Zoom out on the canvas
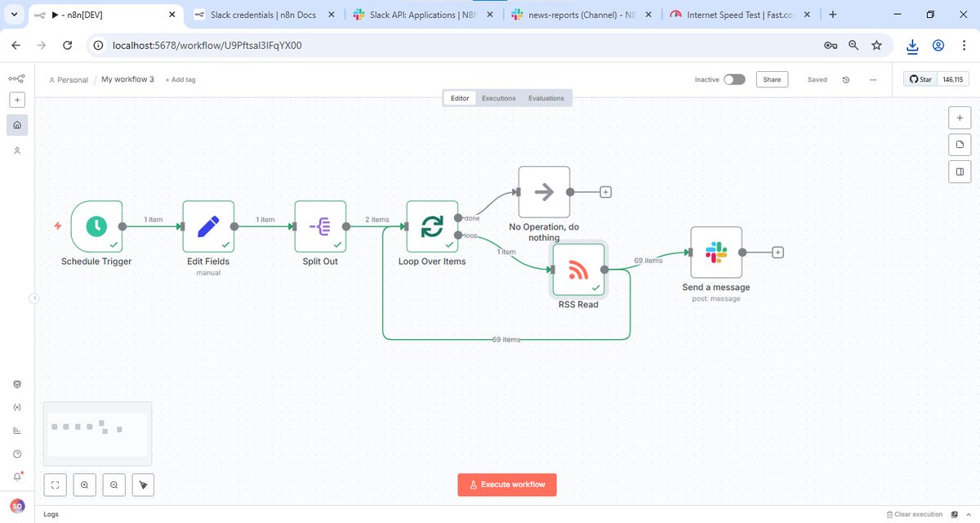Screen dimensions: 980x523 point(114,485)
